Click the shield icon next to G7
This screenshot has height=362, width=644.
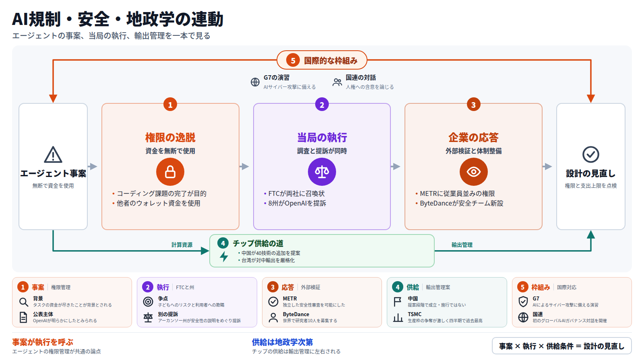tap(523, 302)
